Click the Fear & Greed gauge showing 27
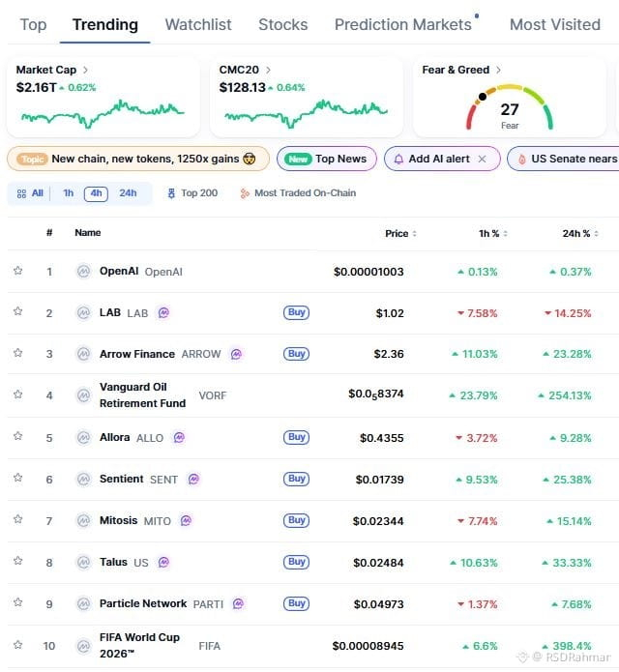Image resolution: width=619 pixels, height=672 pixels. [510, 107]
